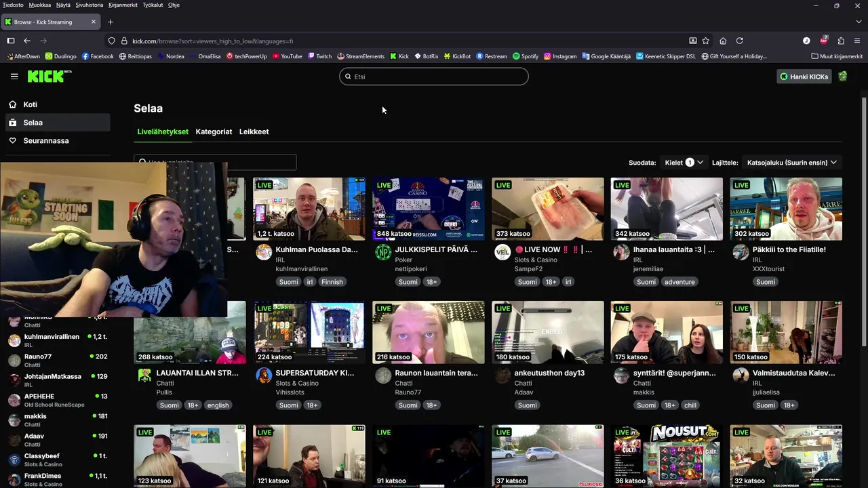Click jjuliaelisa channel avatar
The height and width of the screenshot is (488, 868).
tap(741, 375)
